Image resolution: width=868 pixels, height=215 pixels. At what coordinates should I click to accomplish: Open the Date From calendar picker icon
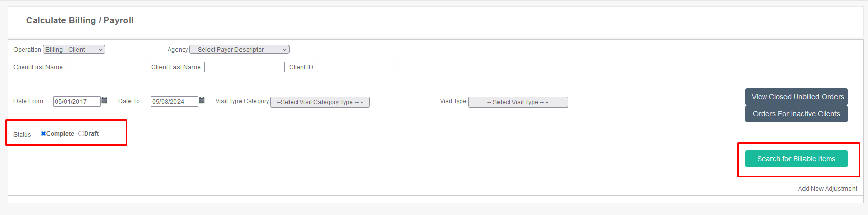[104, 100]
